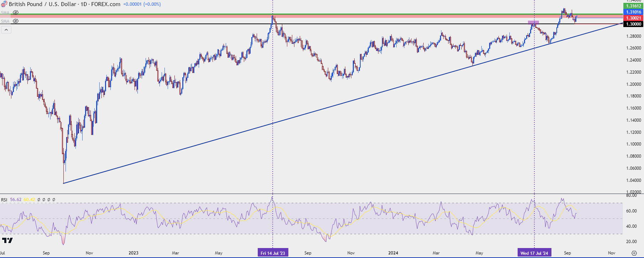Click the 1.20000 price scale label

coord(634,84)
